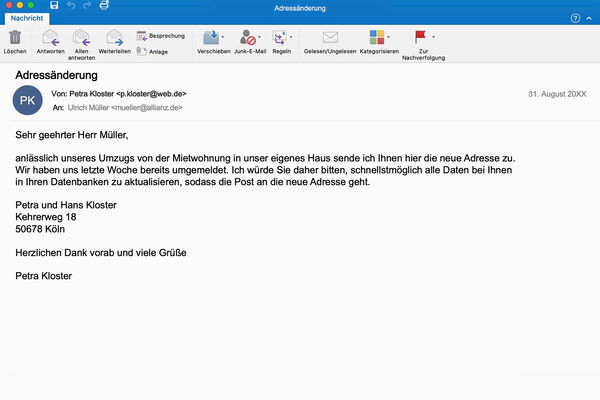Click sender Petra Kloster <p.kloster@web.de>

click(128, 94)
